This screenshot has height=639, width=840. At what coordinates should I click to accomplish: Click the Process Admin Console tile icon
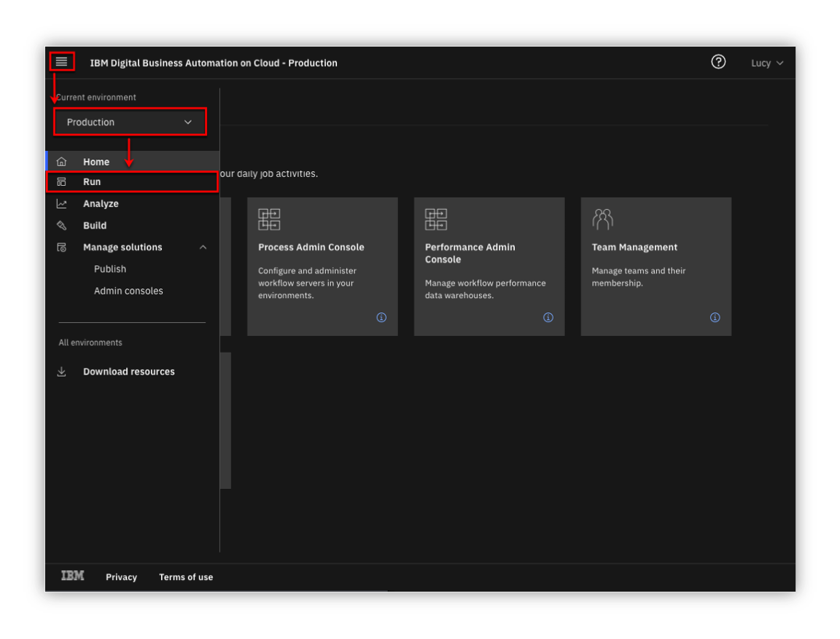(x=269, y=219)
